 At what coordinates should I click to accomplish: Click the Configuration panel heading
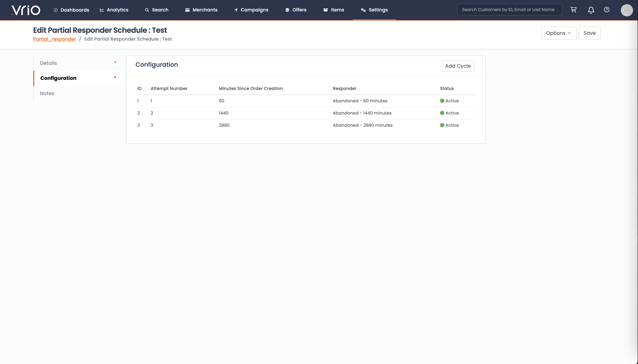point(157,65)
